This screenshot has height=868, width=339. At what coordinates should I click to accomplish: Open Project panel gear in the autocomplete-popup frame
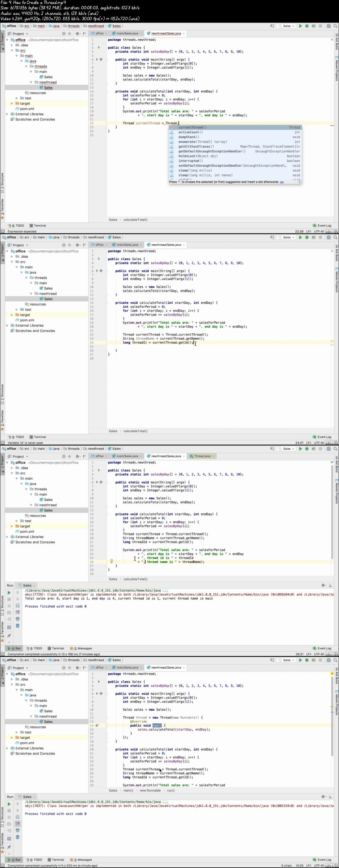[x=77, y=34]
